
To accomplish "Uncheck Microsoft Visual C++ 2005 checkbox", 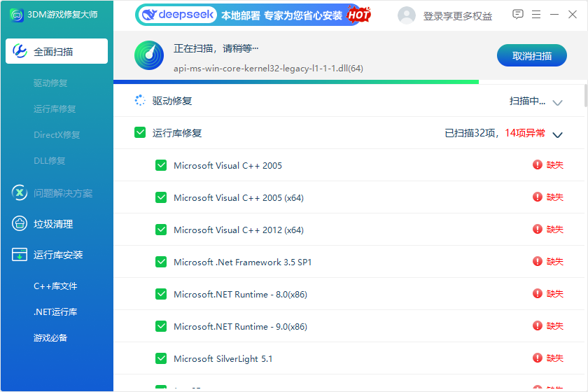I will 161,165.
